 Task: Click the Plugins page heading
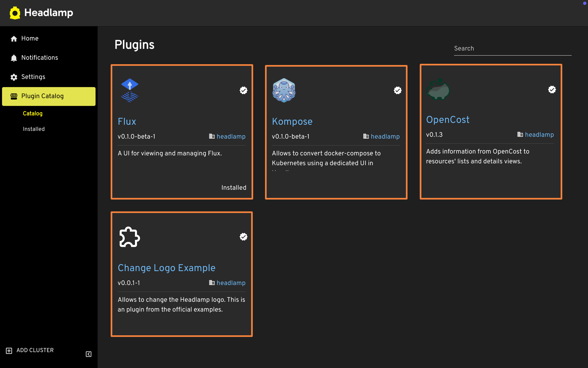pos(134,45)
